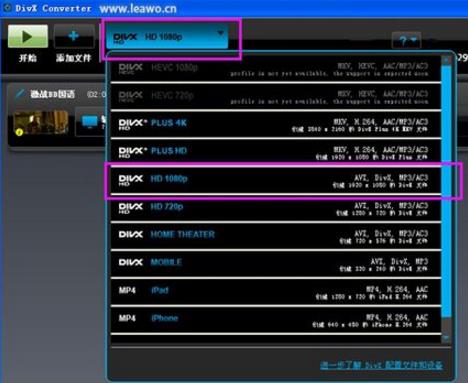468x383 pixels.
Task: Choose the DivX PLUS HD profile
Action: tap(276, 152)
